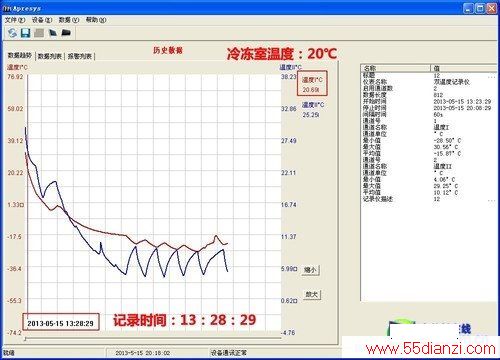Open the 数据 menu

click(69, 20)
